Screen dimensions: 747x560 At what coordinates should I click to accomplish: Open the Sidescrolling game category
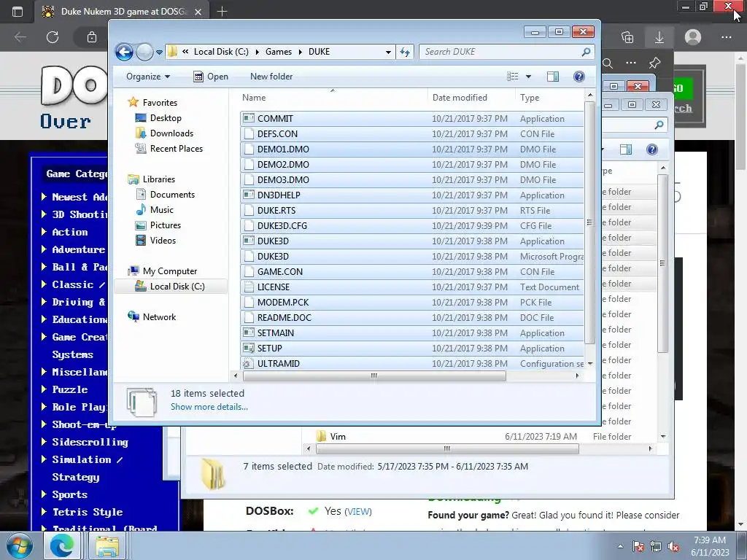pos(90,442)
